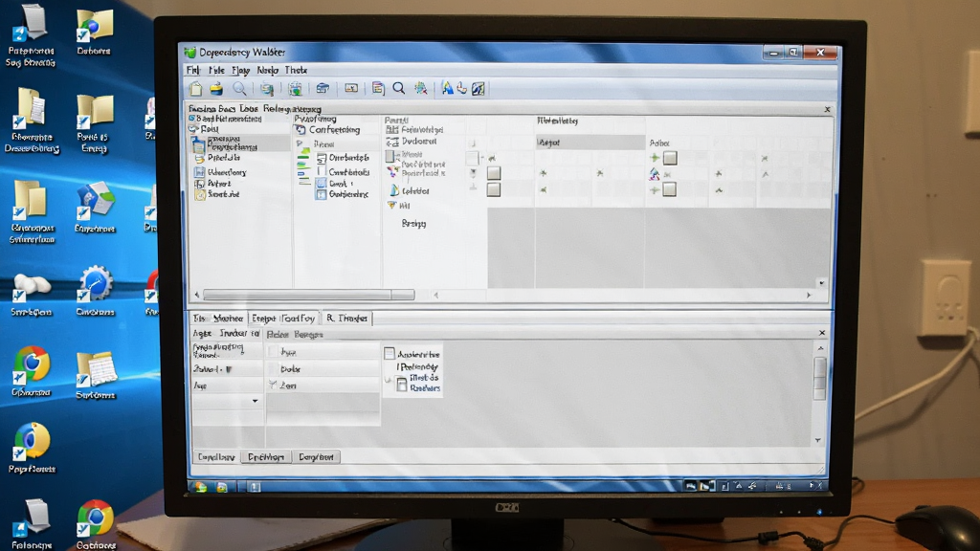Click the printer-shaped toolbar icon
This screenshot has width=980, height=551.
point(323,89)
